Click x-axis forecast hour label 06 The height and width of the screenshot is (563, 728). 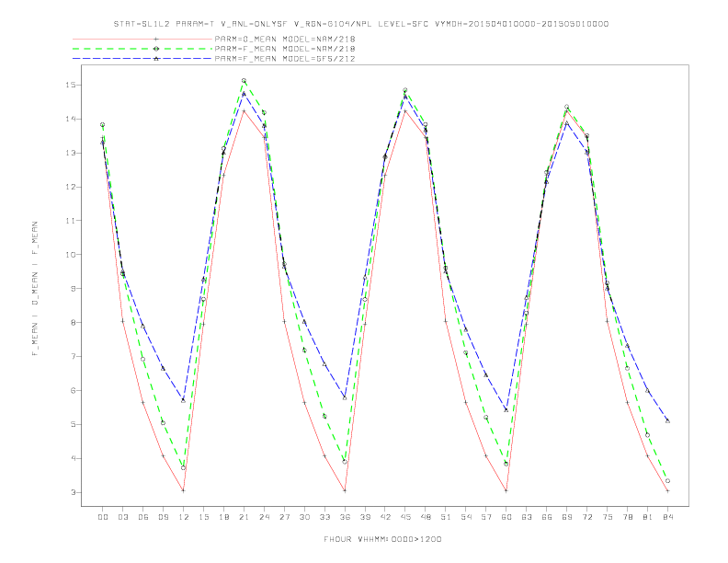pos(143,517)
